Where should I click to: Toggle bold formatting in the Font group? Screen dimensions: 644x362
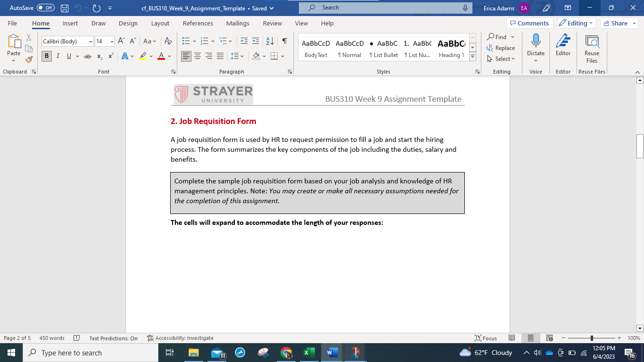tap(46, 56)
